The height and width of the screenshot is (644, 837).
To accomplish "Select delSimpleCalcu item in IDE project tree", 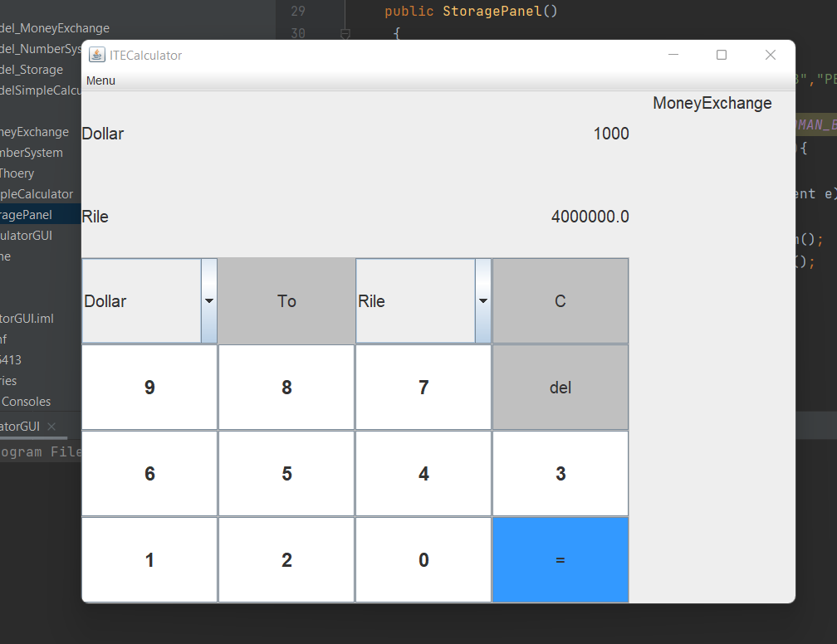I will pyautogui.click(x=41, y=90).
